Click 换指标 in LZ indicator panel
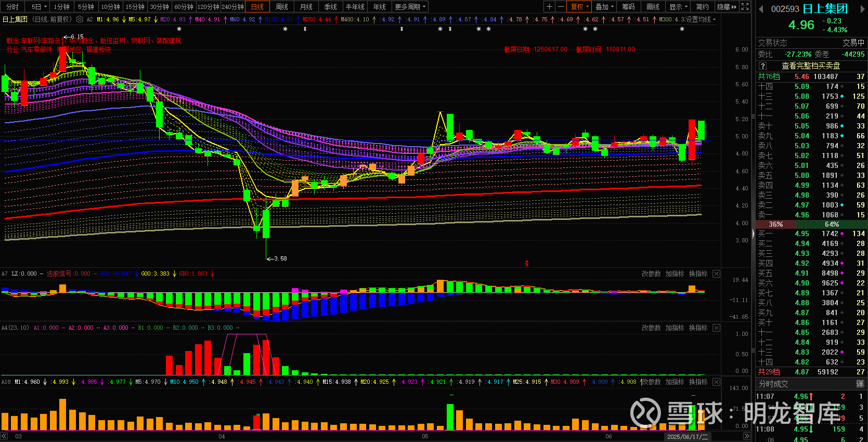 pyautogui.click(x=698, y=274)
